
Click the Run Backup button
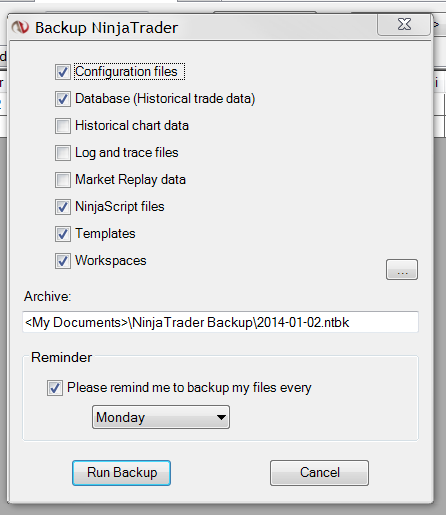click(121, 473)
